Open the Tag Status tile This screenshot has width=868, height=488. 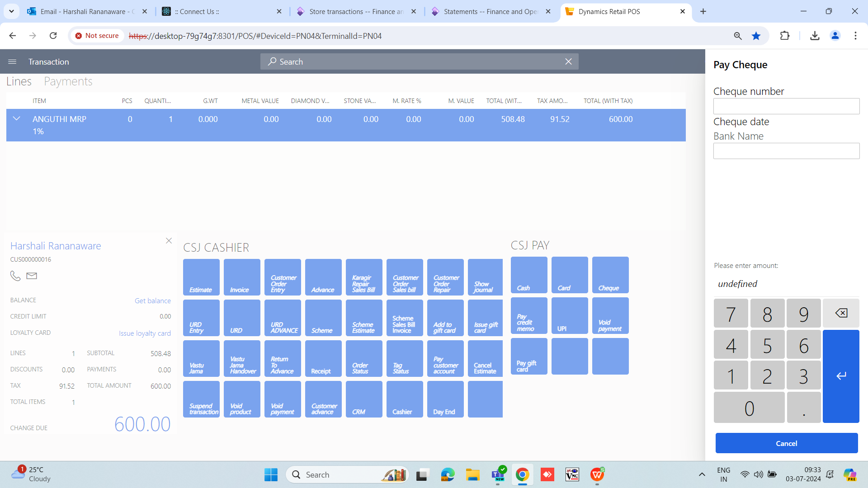tap(405, 358)
